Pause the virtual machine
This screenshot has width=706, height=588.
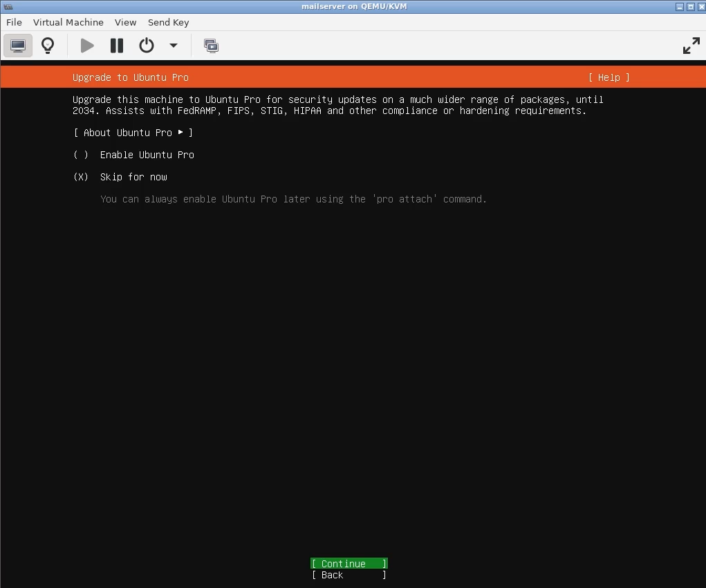tap(117, 46)
